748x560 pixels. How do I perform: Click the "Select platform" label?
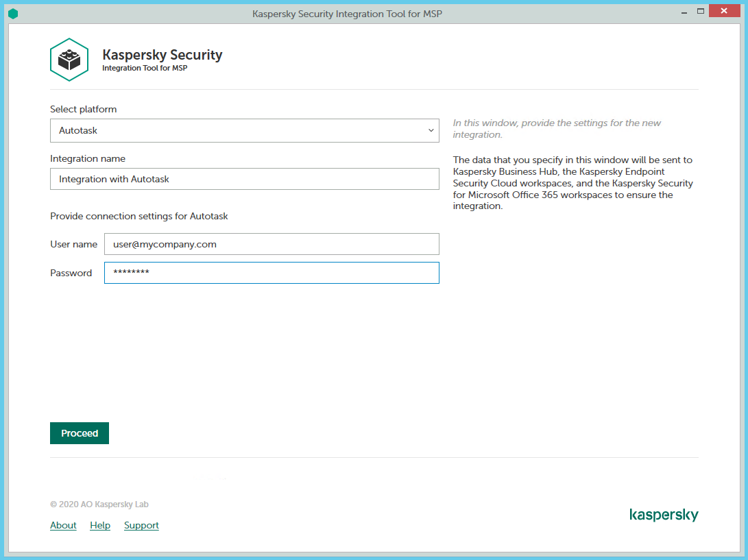[x=83, y=109]
